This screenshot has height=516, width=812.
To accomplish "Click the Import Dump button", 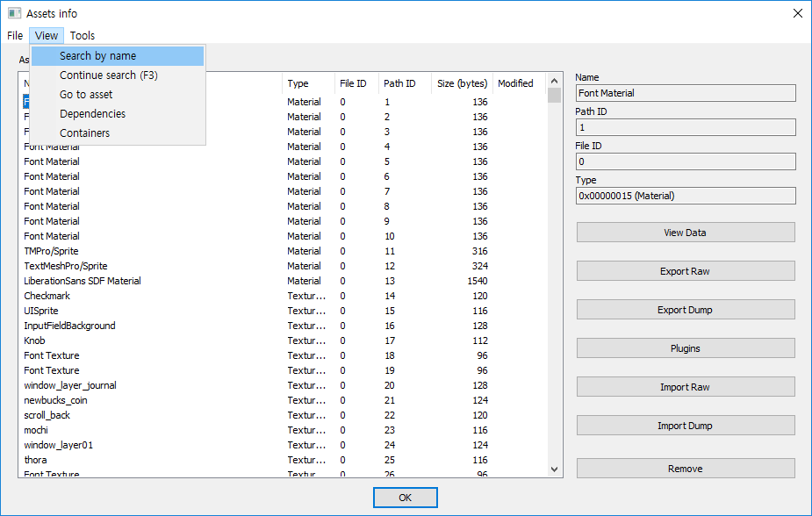I will coord(685,425).
